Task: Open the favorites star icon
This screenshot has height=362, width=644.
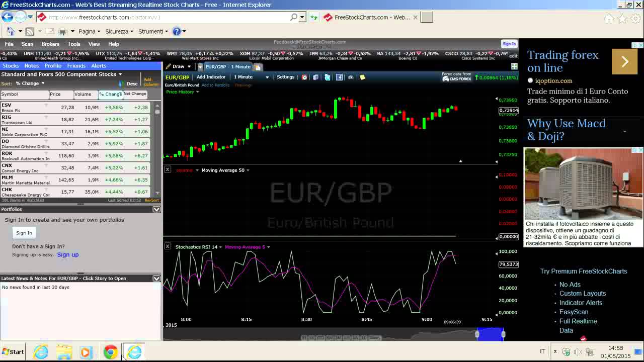Action: pos(622,19)
